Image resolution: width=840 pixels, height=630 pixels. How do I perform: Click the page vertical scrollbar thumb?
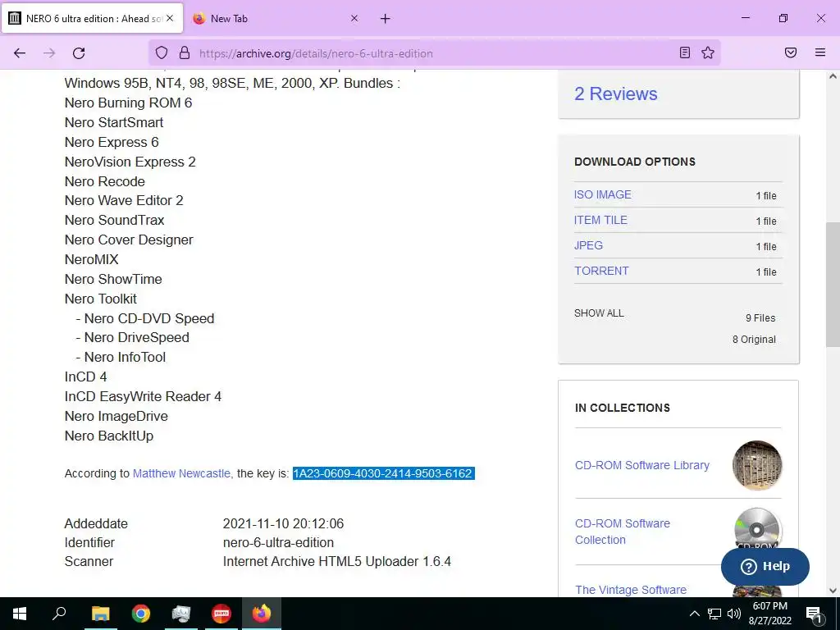833,285
